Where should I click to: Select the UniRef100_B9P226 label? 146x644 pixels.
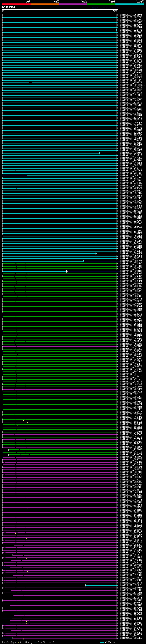[131, 211]
